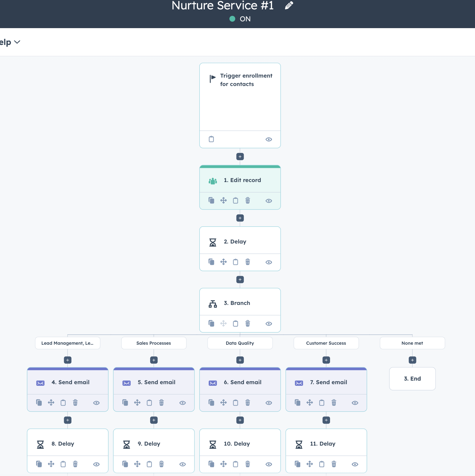This screenshot has height=476, width=475.
Task: Add action under None met branch
Action: (413, 360)
